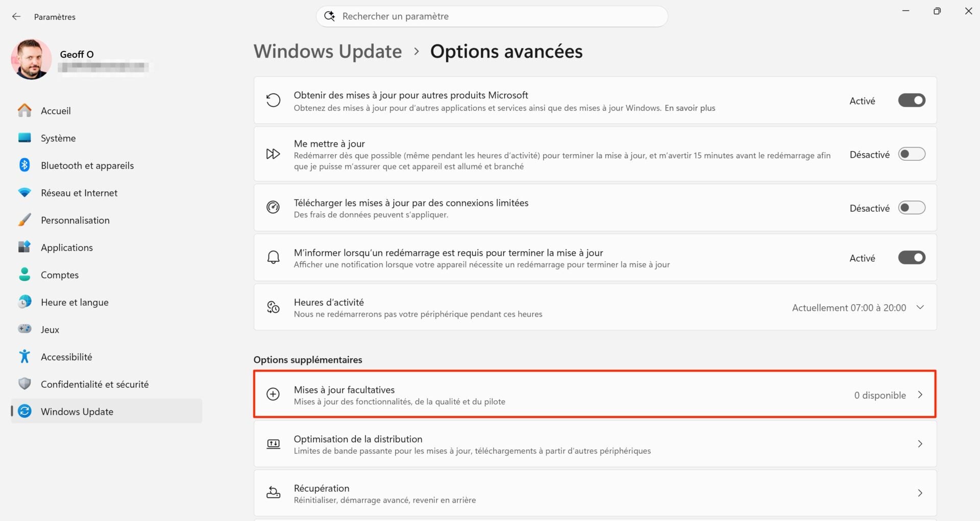Open the Personnalisation section
The width and height of the screenshot is (980, 521).
coord(75,220)
